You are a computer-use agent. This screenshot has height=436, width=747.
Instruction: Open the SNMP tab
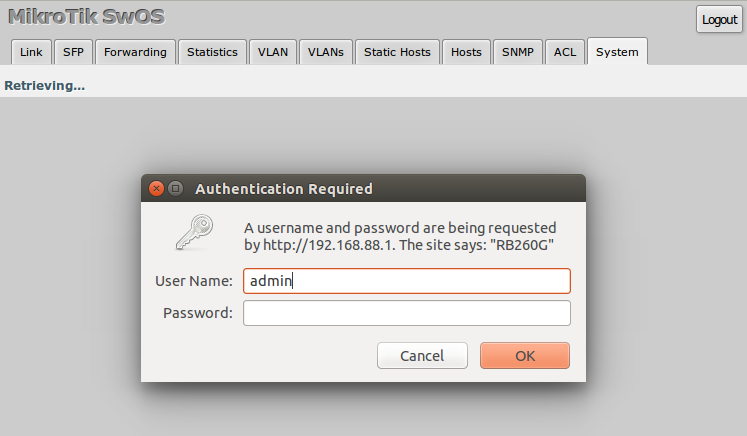(518, 52)
